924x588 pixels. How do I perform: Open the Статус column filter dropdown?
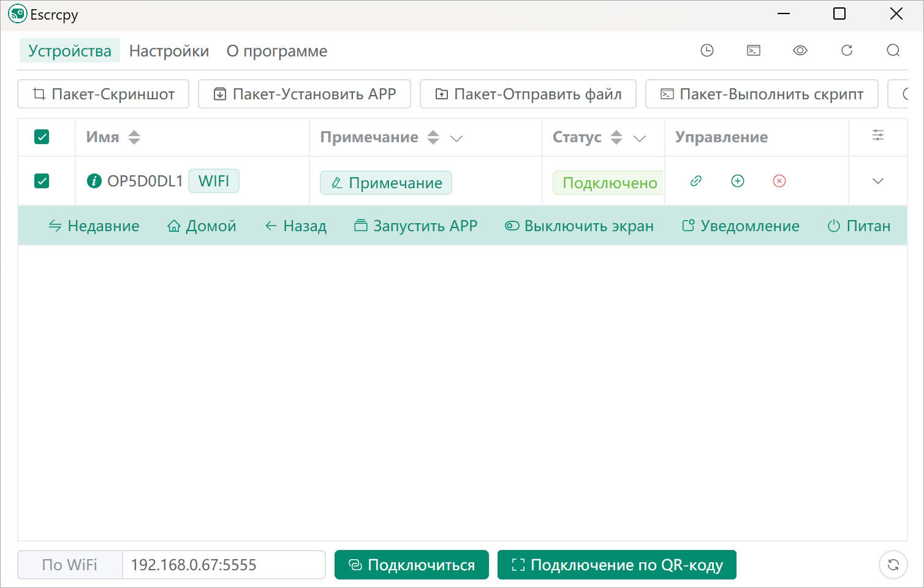pos(640,139)
